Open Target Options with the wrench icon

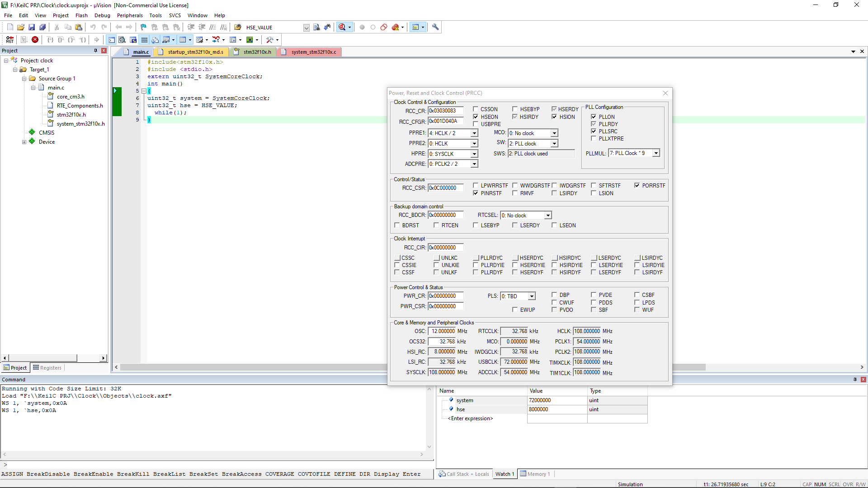[x=435, y=27]
